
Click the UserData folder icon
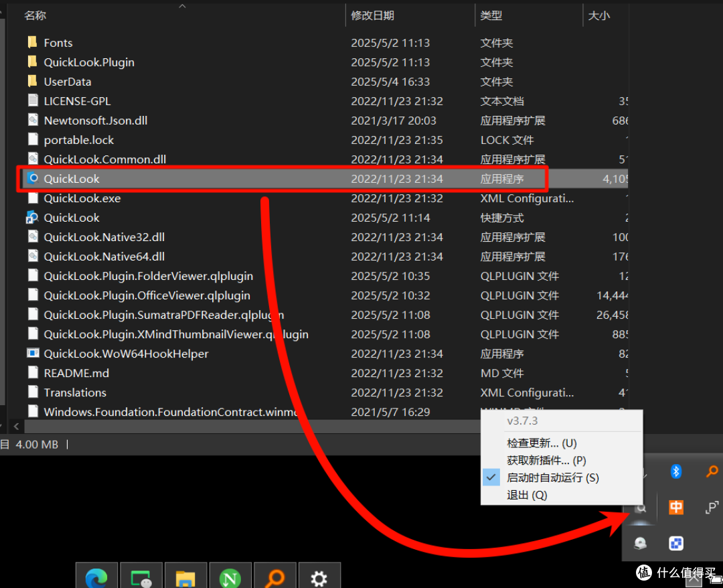[x=32, y=81]
